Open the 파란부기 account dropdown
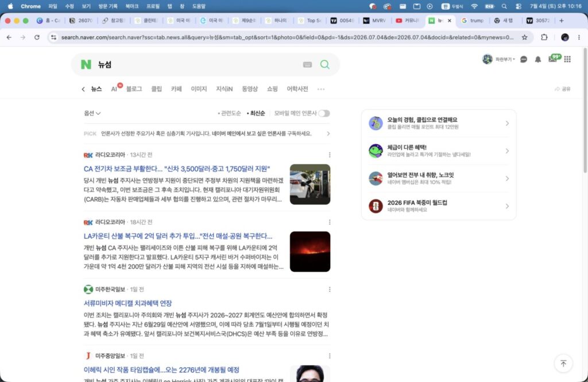Screen dimensions: 588x382 (505, 59)
